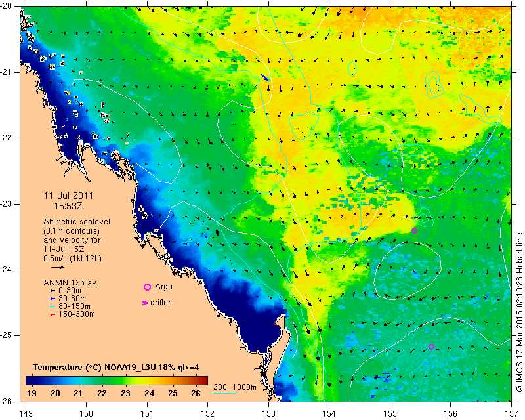This screenshot has height=420, width=525.
Task: Click the '149' longitude axis label
Action: [26, 414]
